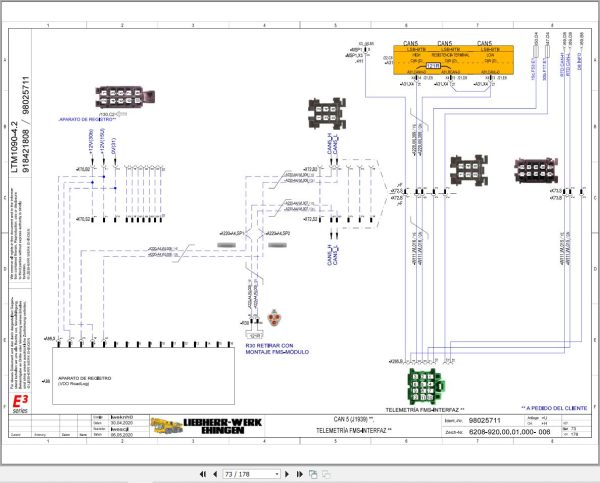Open the page selector dropdown arrow
This screenshot has width=600, height=483.
click(277, 474)
